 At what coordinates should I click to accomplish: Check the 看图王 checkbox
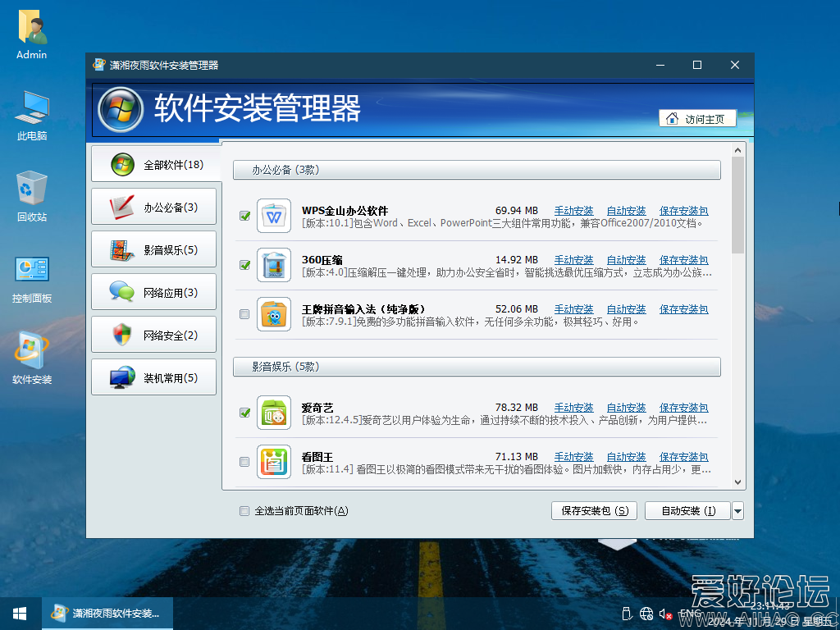[x=244, y=461]
